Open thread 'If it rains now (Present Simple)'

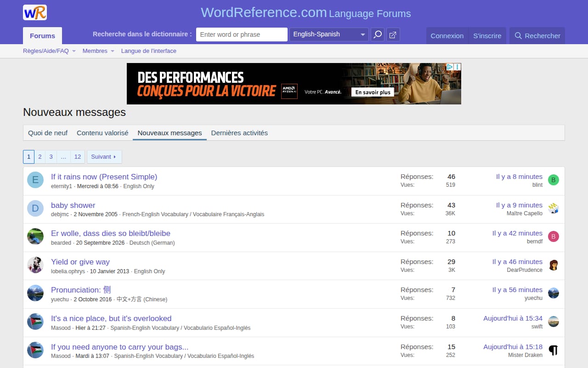[104, 177]
